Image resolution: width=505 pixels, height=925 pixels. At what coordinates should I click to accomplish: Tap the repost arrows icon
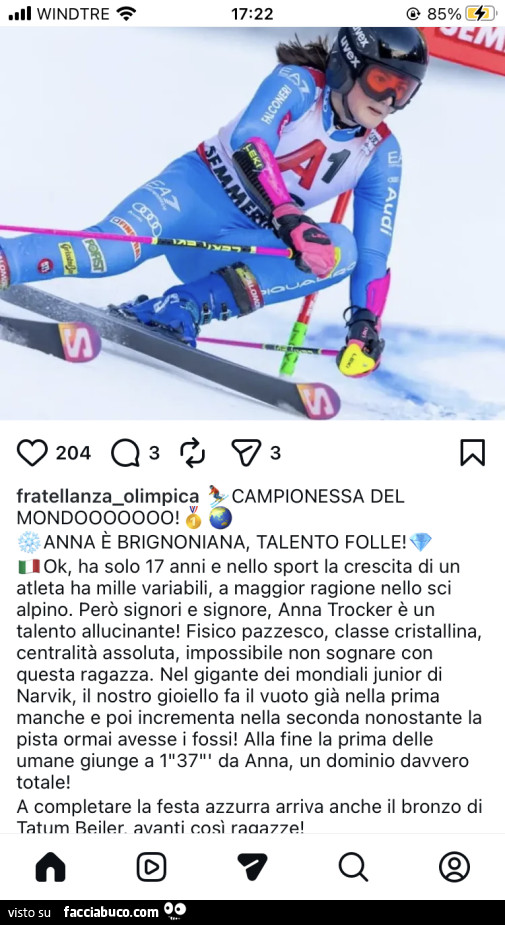click(x=192, y=453)
